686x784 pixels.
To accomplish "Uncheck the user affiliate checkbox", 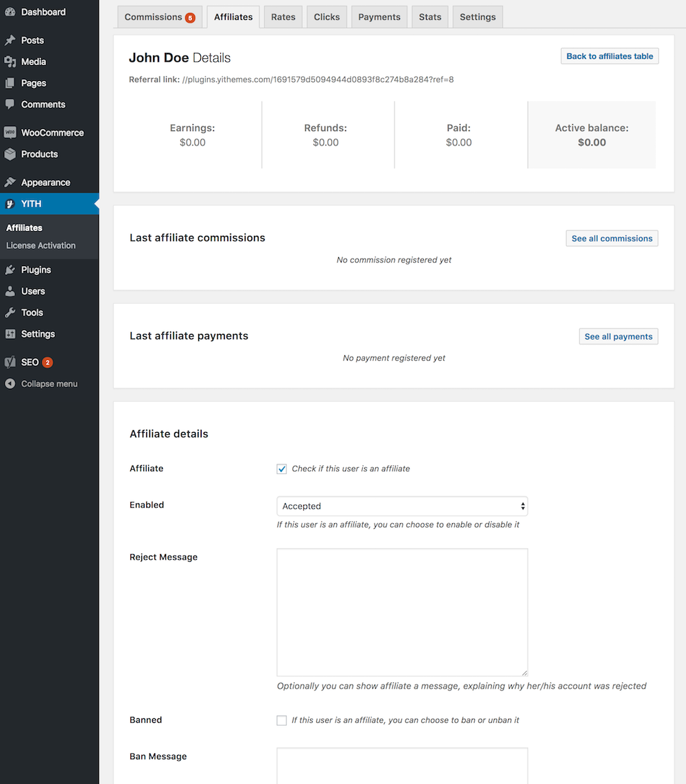I will point(281,468).
